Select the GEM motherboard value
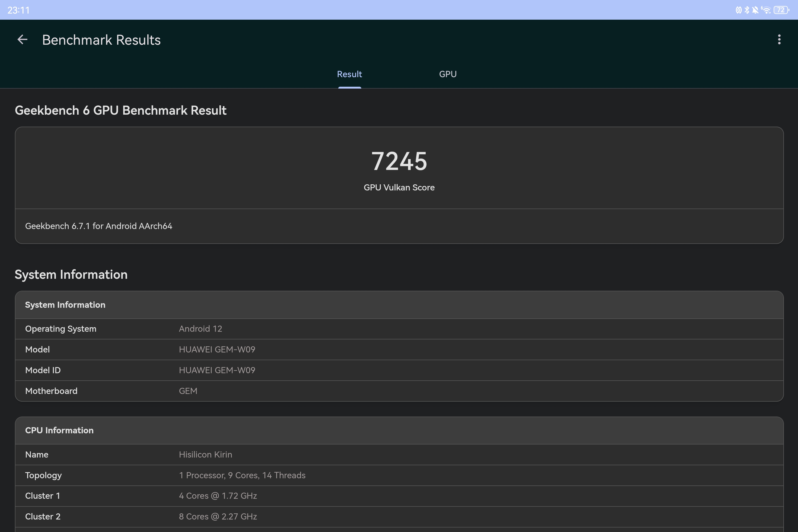Image resolution: width=798 pixels, height=532 pixels. [188, 391]
